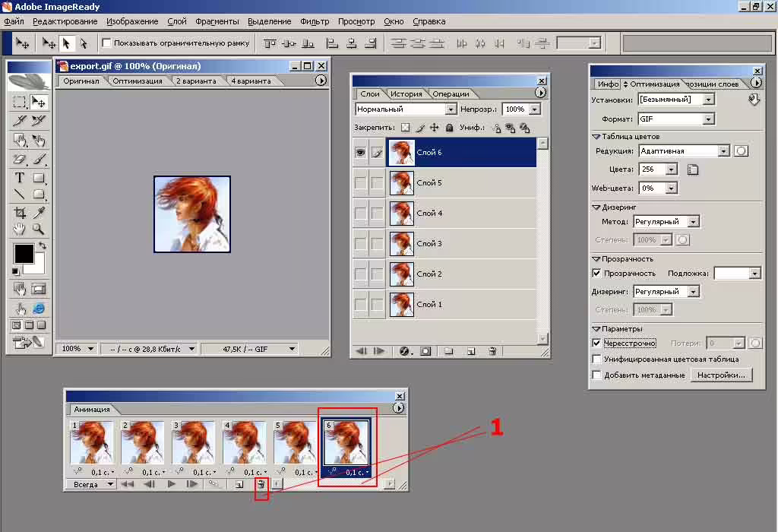Click the Подложка matte color swatch
This screenshot has height=532, width=778.
pos(732,274)
